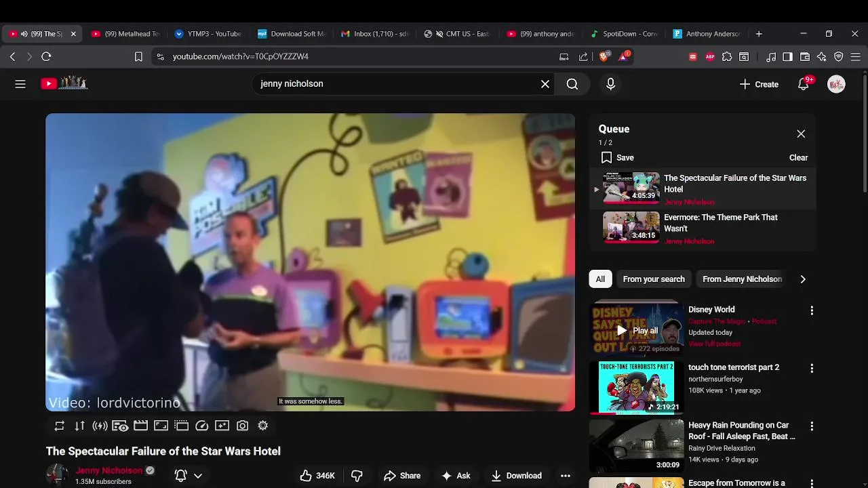Go to YouTube home via logo
Image resolution: width=868 pixels, height=488 pixels.
(64, 83)
